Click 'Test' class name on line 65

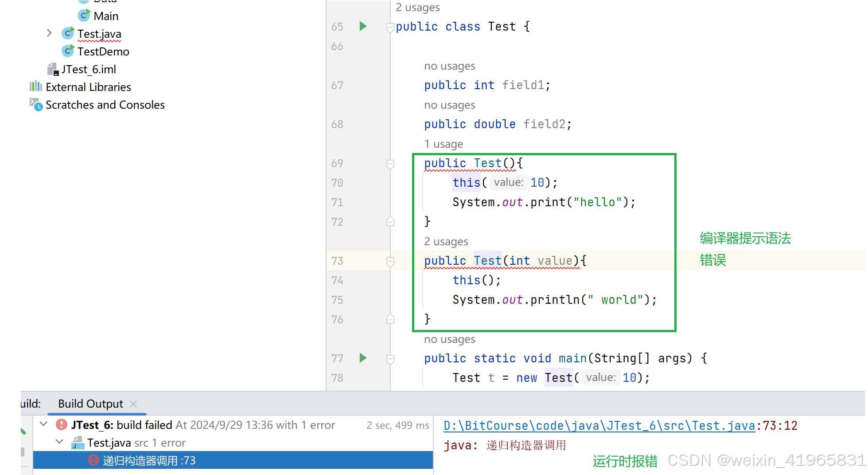coord(502,27)
